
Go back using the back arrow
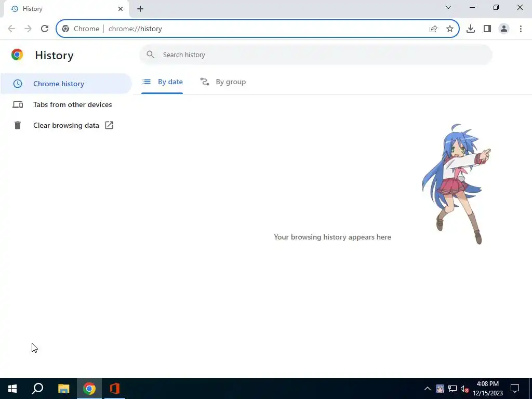click(11, 29)
